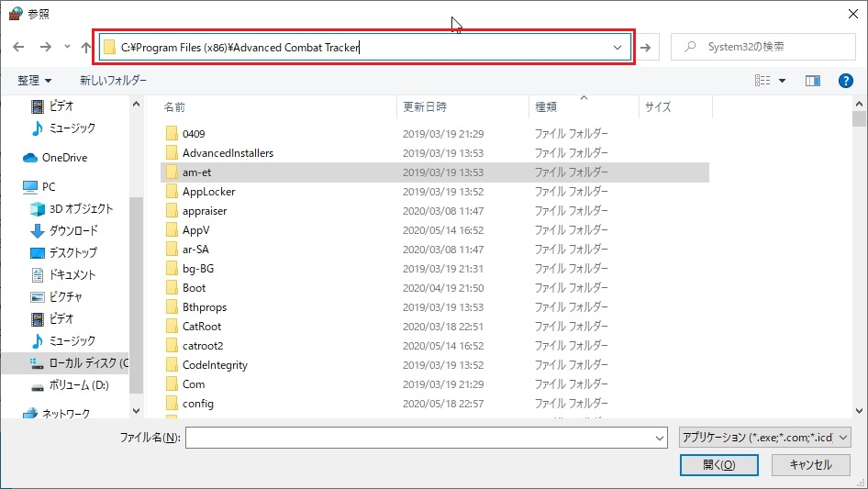Open ピクチャ in the sidebar
Viewport: 868px width, 489px height.
56,297
